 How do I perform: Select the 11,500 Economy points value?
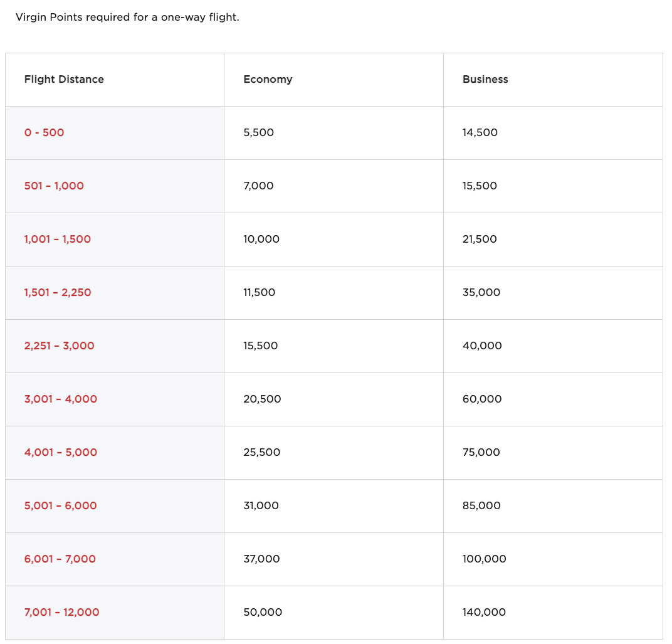[260, 293]
